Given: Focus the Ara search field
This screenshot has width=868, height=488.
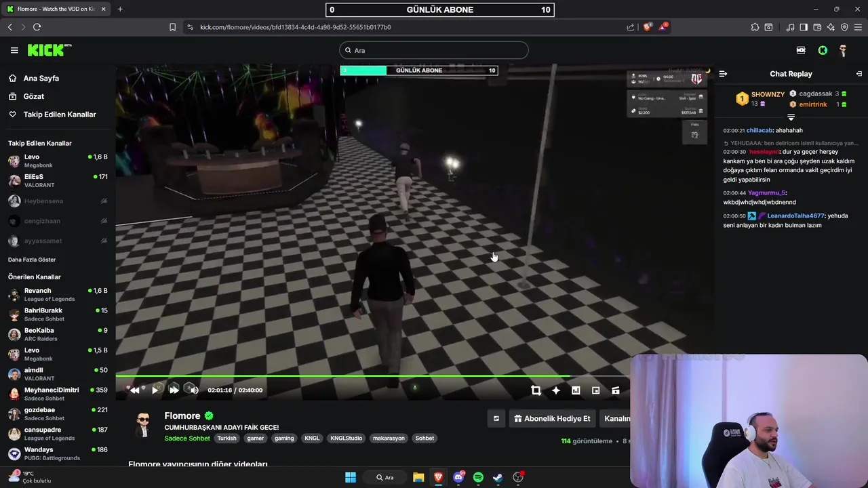Looking at the screenshot, I should click(x=434, y=50).
